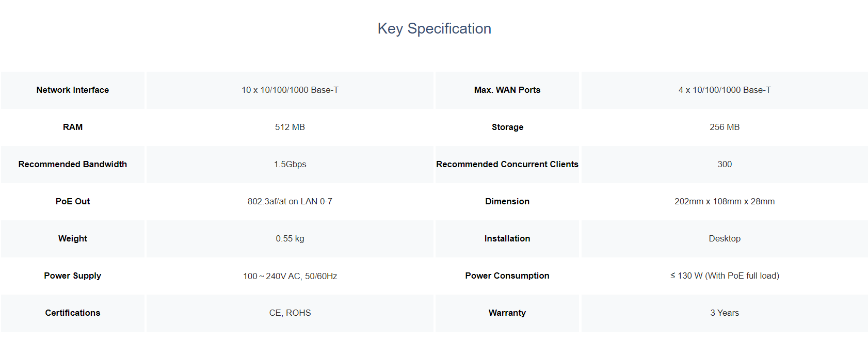
Task: Click the PoE Out label
Action: tap(73, 201)
